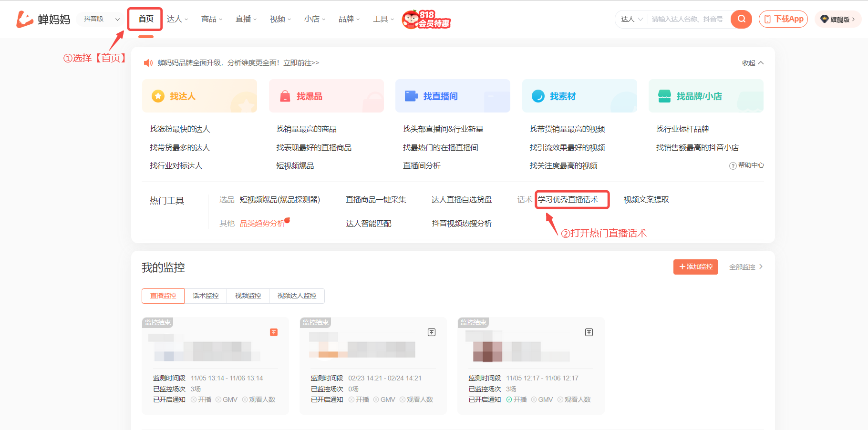
Task: Toggle 开播 notification on the 11/05 13:14 card
Action: point(201,399)
